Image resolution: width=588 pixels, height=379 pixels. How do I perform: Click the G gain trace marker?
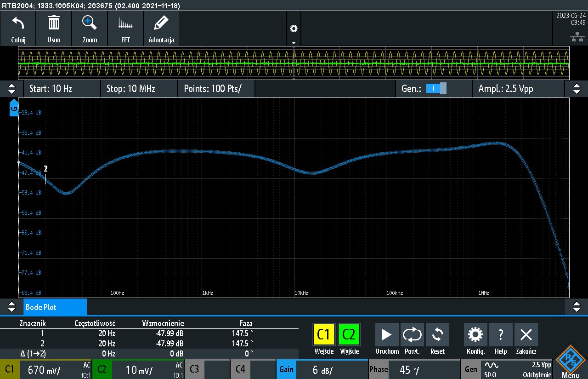(14, 108)
